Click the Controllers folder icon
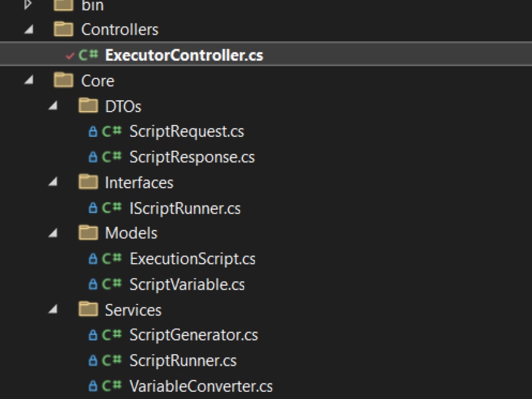Screen dimensions: 532x399 tap(63, 29)
